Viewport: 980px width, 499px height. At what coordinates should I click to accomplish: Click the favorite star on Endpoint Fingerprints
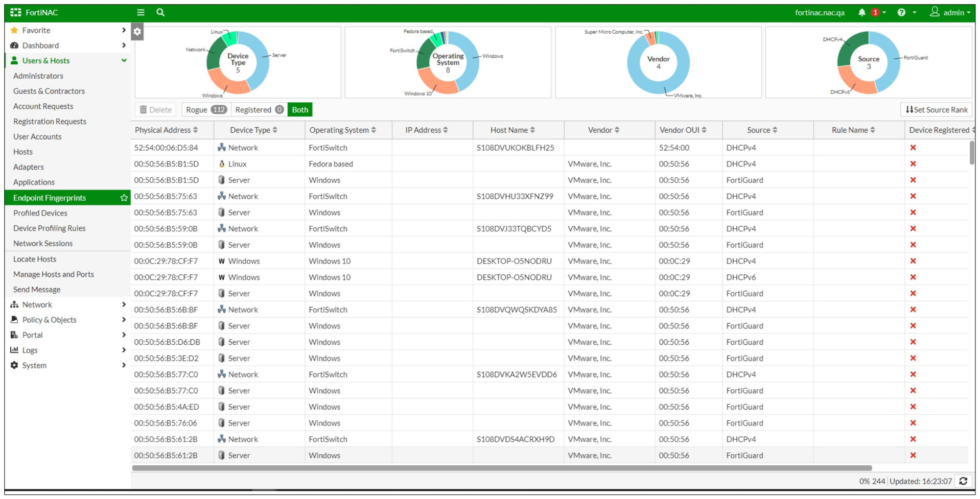[124, 198]
